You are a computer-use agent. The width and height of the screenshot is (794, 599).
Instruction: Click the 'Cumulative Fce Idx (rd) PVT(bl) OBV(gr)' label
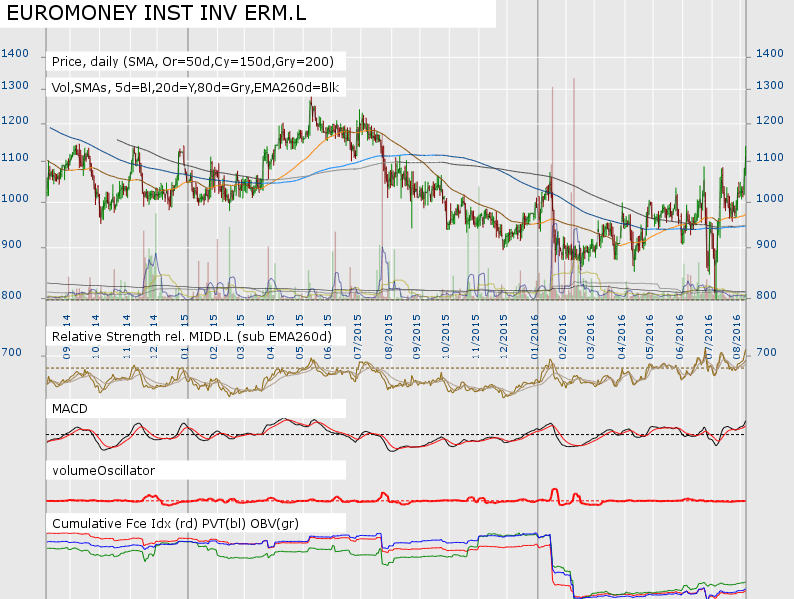pyautogui.click(x=175, y=524)
